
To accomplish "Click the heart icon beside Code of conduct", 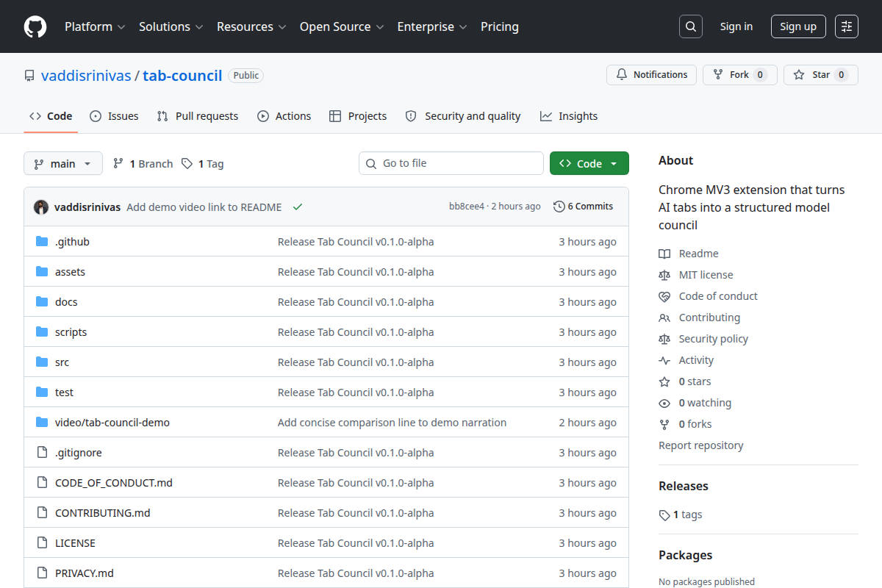I will tap(664, 296).
